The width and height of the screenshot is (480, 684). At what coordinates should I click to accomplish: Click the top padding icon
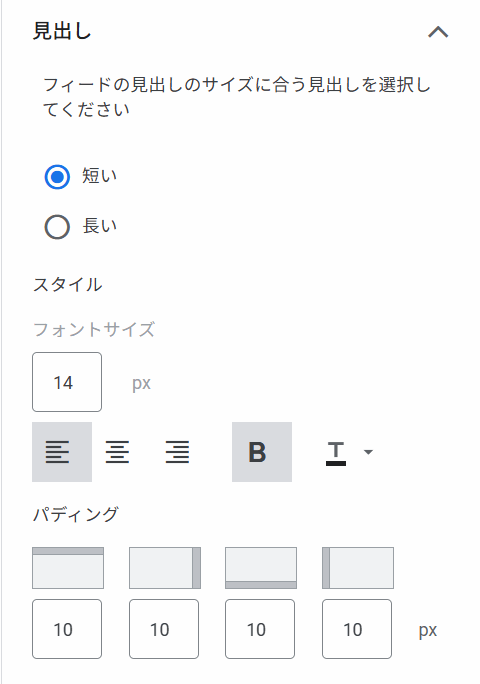(68, 568)
